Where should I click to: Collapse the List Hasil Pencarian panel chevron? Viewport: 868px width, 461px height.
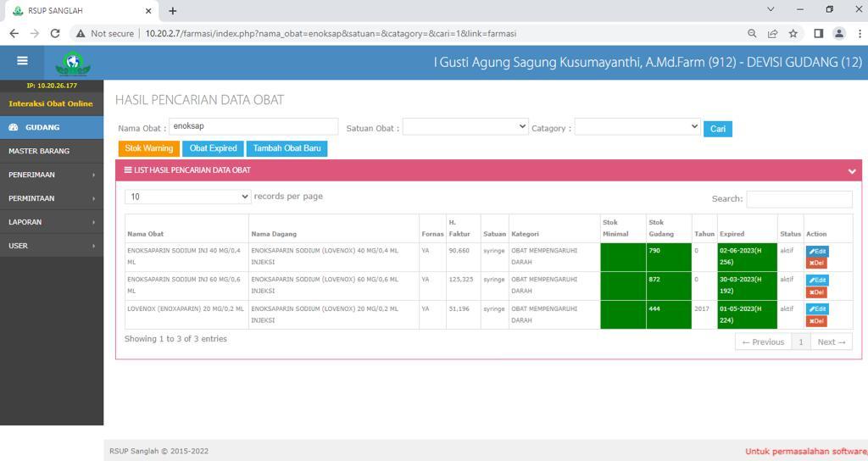click(x=852, y=171)
